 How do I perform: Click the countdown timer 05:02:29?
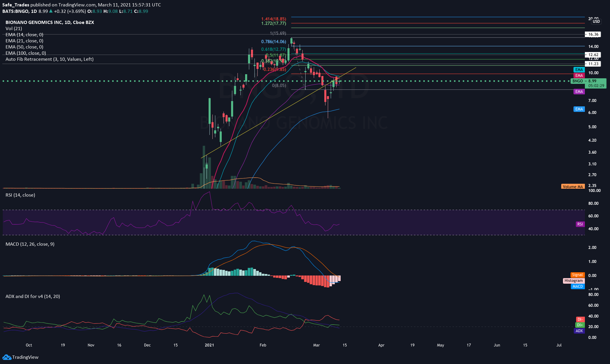click(596, 86)
